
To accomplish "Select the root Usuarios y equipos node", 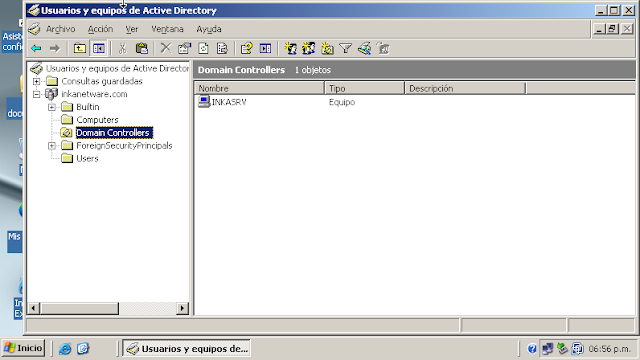I will [x=117, y=69].
